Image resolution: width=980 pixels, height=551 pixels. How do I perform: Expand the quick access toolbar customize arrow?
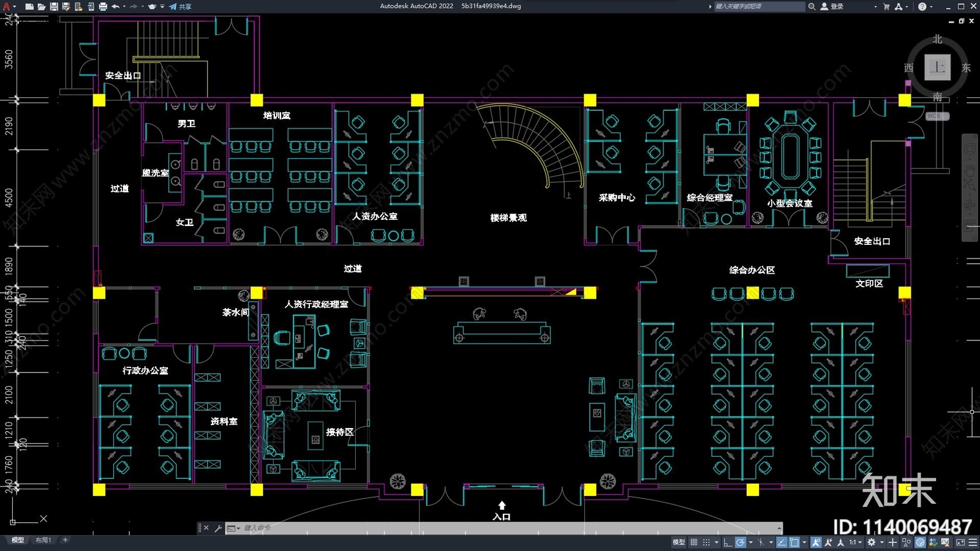tap(162, 6)
